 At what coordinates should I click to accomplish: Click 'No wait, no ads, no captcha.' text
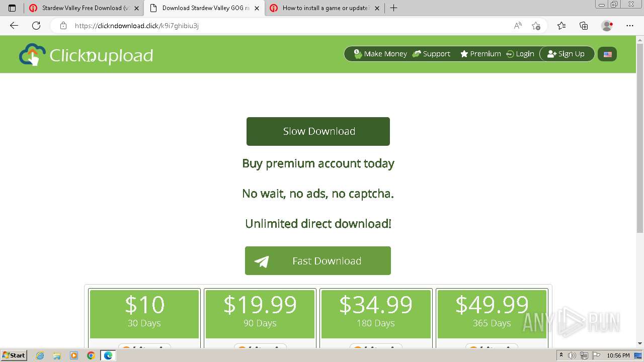tap(318, 194)
